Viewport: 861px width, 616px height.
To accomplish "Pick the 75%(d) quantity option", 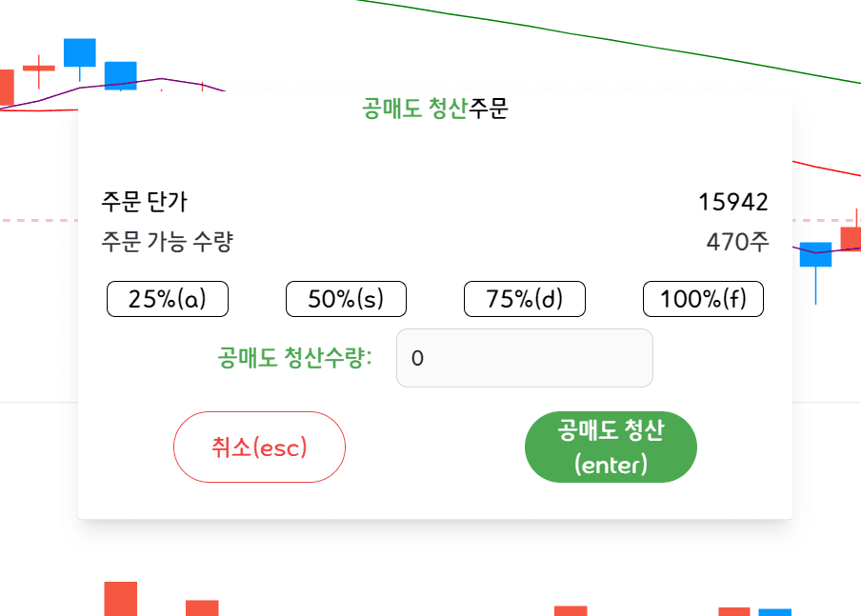I will click(x=525, y=299).
